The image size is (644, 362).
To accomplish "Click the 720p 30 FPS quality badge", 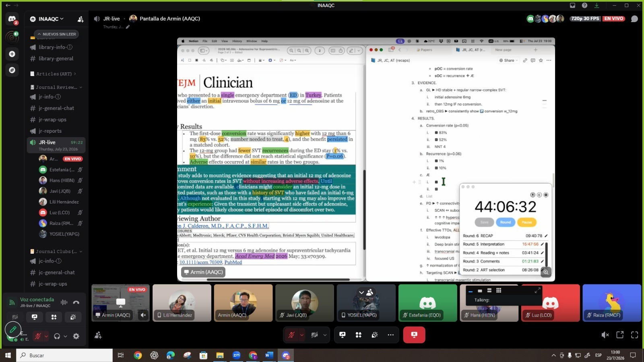I will pos(585,19).
